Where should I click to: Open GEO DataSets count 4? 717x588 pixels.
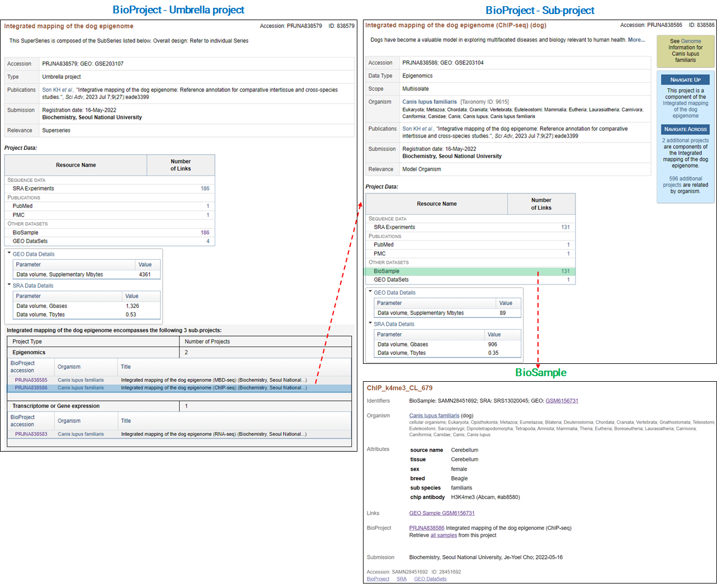(x=208, y=241)
